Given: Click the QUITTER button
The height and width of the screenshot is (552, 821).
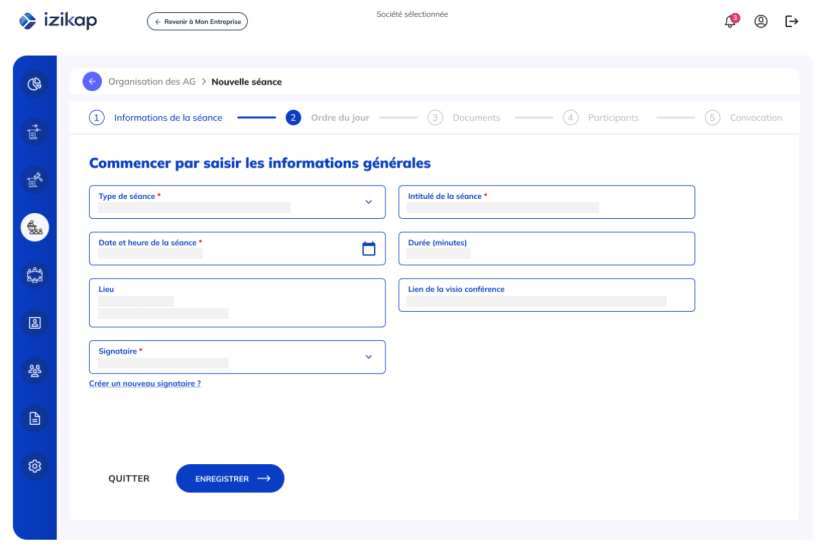Looking at the screenshot, I should coord(129,479).
